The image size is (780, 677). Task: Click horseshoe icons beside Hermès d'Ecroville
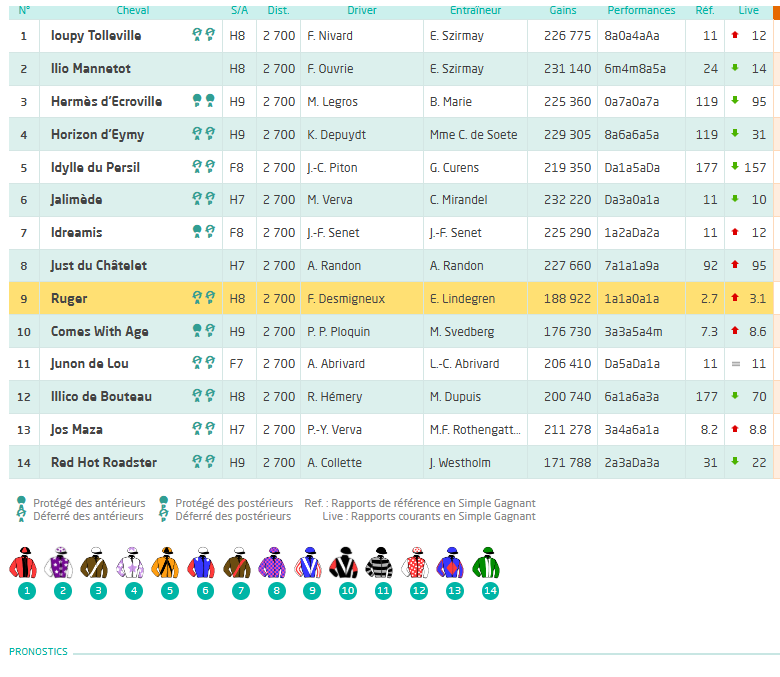203,101
